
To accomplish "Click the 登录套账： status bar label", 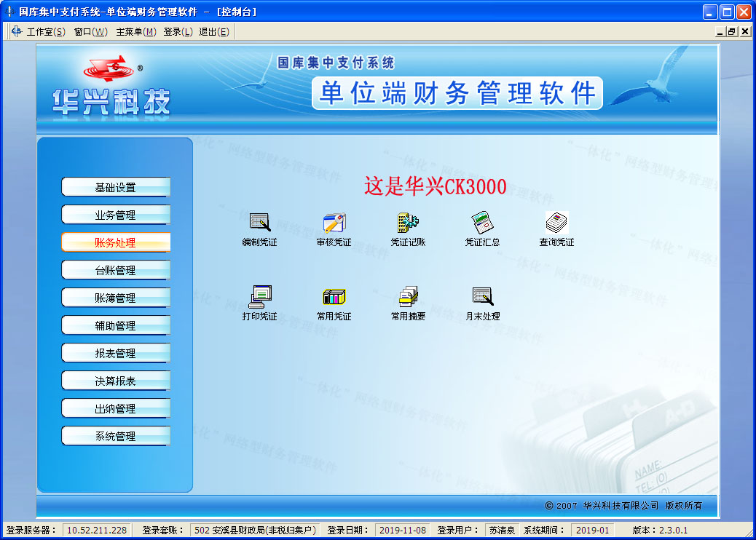I will [163, 530].
